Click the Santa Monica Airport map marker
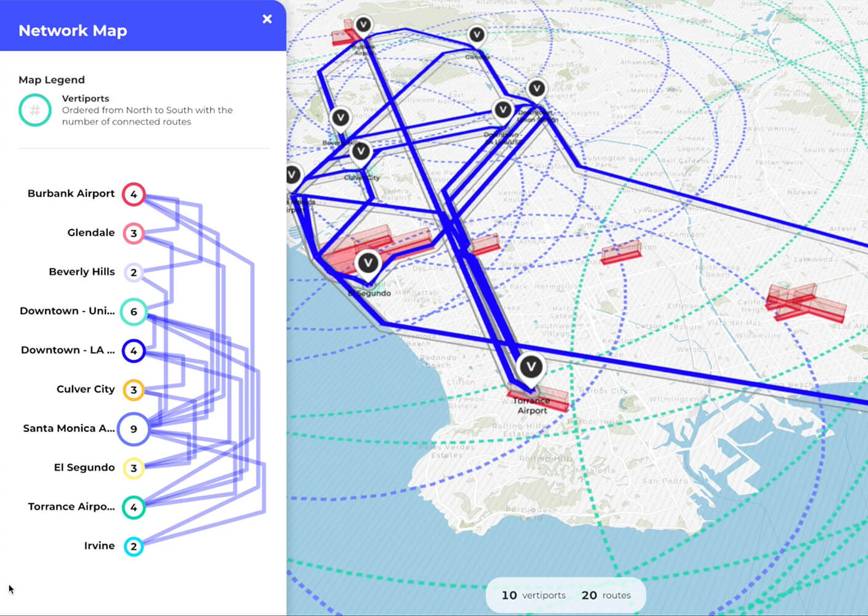Screen dimensions: 868x616 [293, 175]
